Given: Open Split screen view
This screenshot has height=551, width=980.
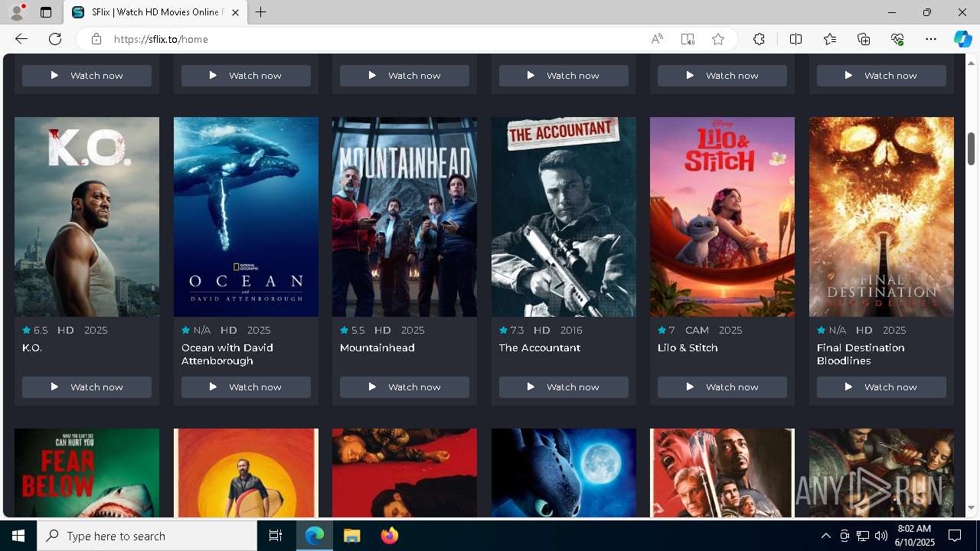Looking at the screenshot, I should tap(795, 39).
